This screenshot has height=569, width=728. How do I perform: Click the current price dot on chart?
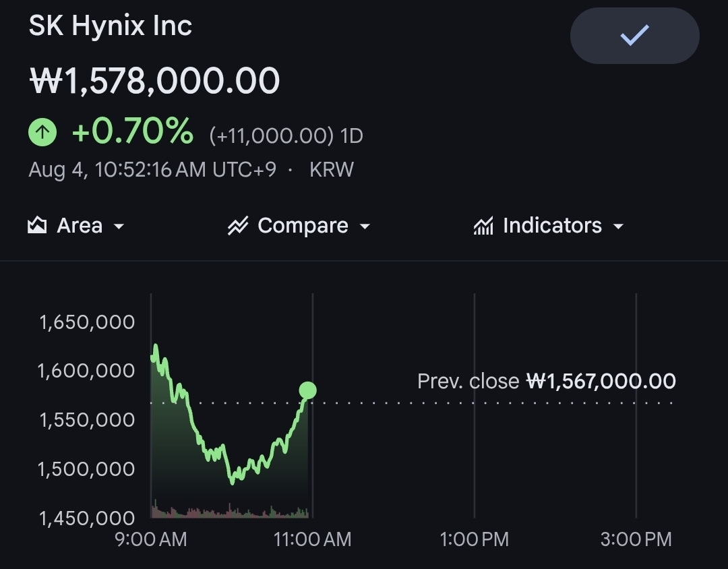(308, 390)
